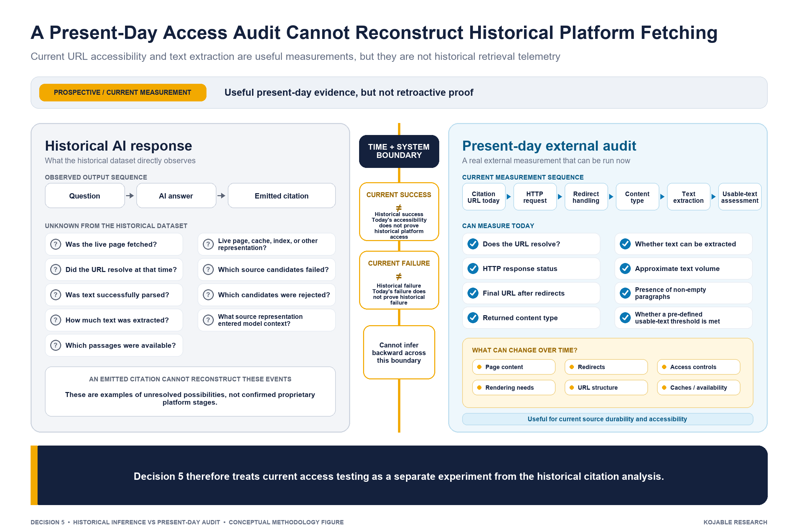Click 'Cannot infer backward across this boundary' box
The height and width of the screenshot is (532, 798).
tap(399, 352)
